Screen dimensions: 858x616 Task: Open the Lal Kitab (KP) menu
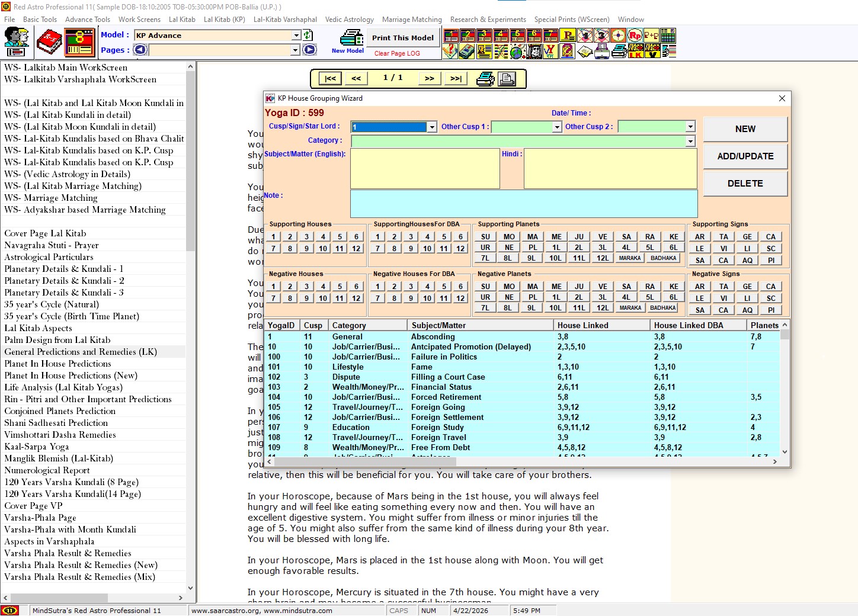pos(225,20)
